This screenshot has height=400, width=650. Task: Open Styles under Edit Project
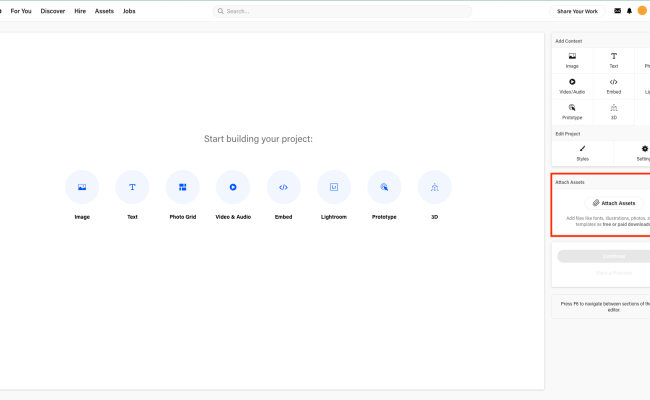tap(582, 153)
